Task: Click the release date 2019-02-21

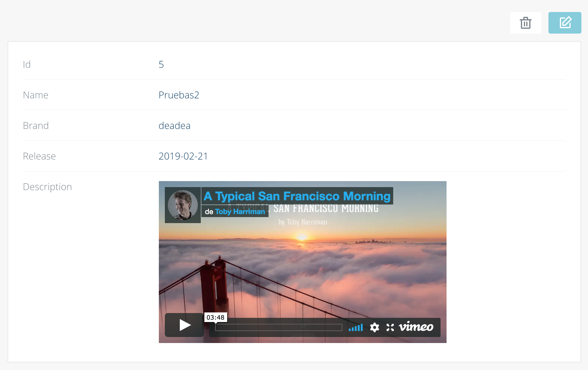Action: pos(183,156)
